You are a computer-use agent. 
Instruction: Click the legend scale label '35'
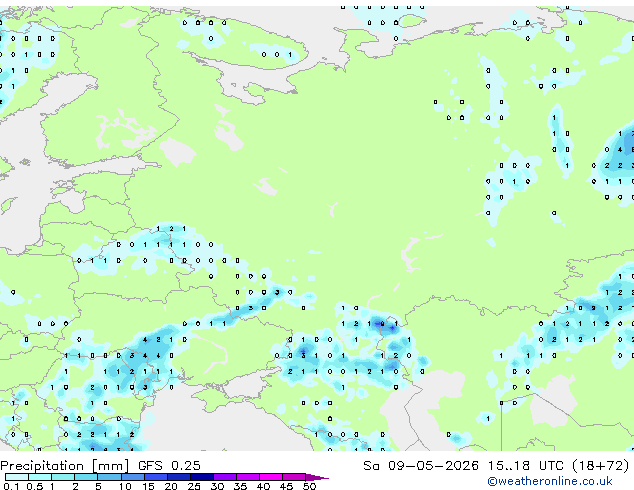[240, 486]
